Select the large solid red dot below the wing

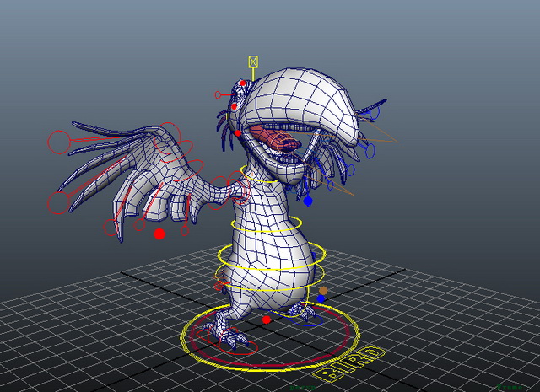[x=159, y=234]
